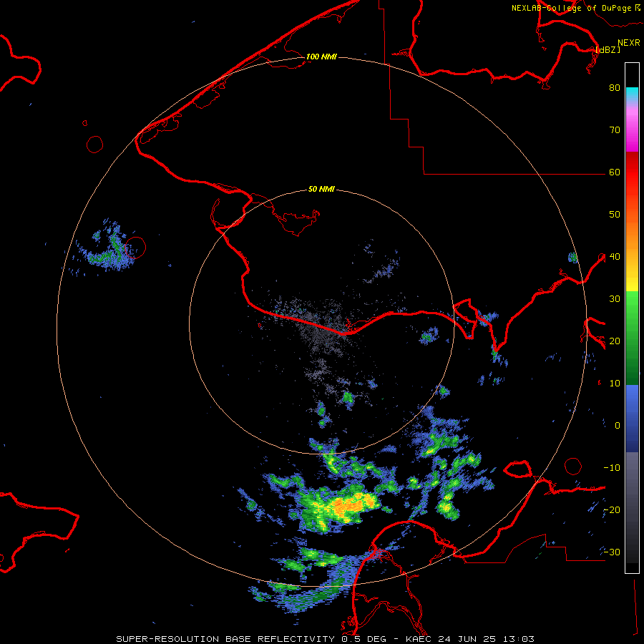
Task: Click the 10 value on the dBZ scale
Action: pyautogui.click(x=615, y=384)
